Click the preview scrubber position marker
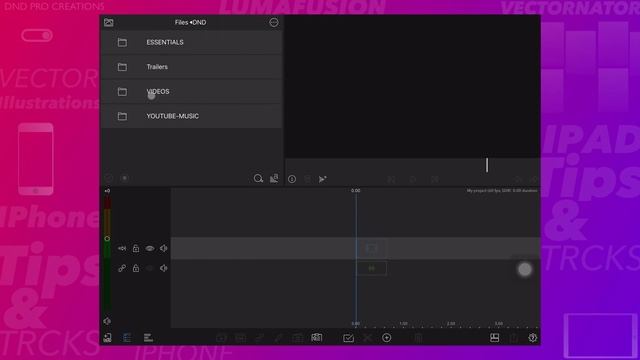This screenshot has height=360, width=640. coord(487,165)
